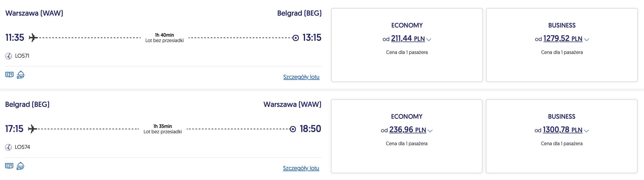Open Szczegóły lotu for the Belgrad–Warszawa flight

click(x=301, y=168)
